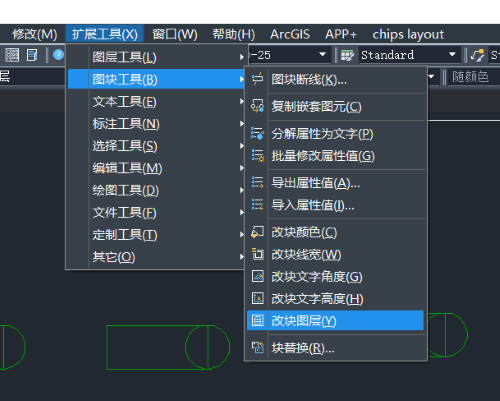Click the blue help question mark icon
Viewport: 500px width, 401px height.
click(58, 55)
